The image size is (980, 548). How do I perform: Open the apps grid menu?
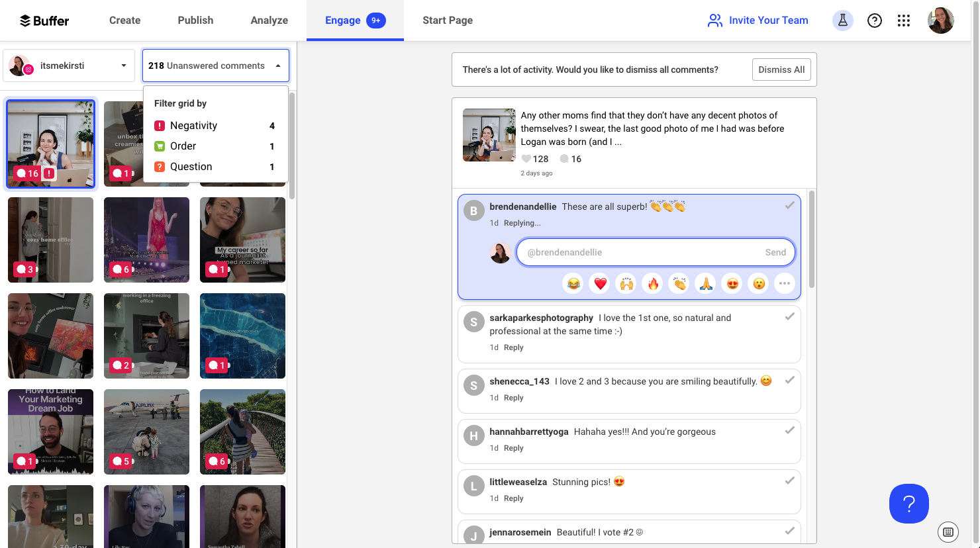pos(903,21)
